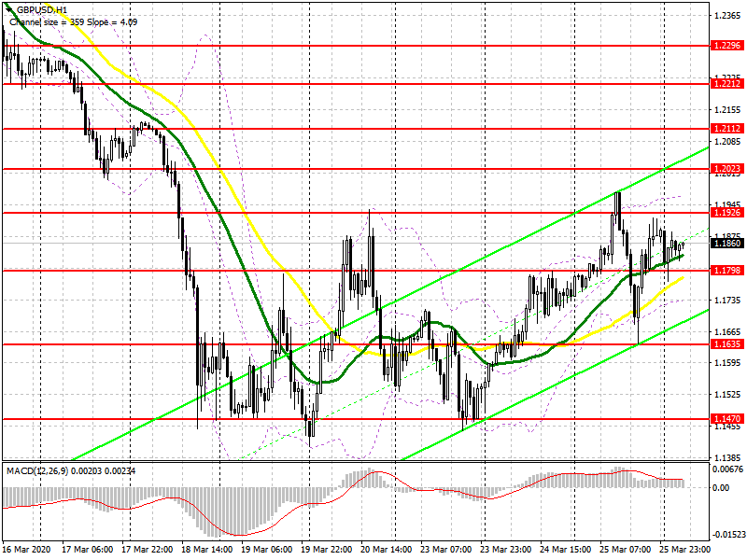Select the 1.1926 red price level label
This screenshot has height=560, width=747.
[727, 213]
